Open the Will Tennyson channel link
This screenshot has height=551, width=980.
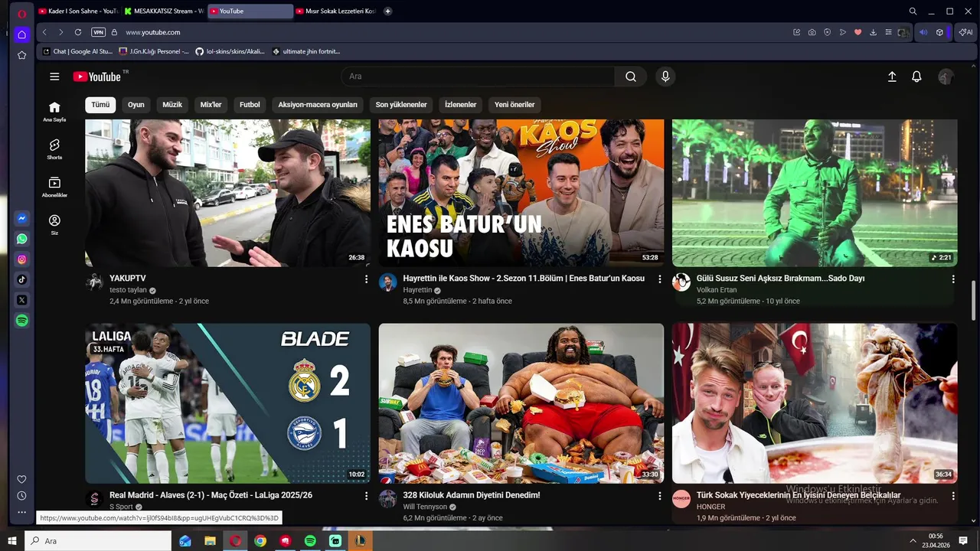point(425,507)
